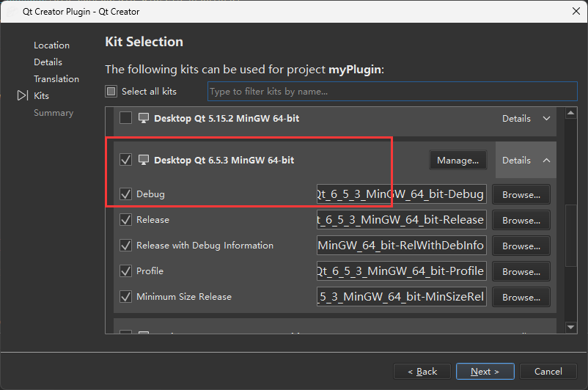Image resolution: width=588 pixels, height=390 pixels.
Task: Click the Manage... button for the Qt 6.5.3 kit
Action: click(458, 161)
